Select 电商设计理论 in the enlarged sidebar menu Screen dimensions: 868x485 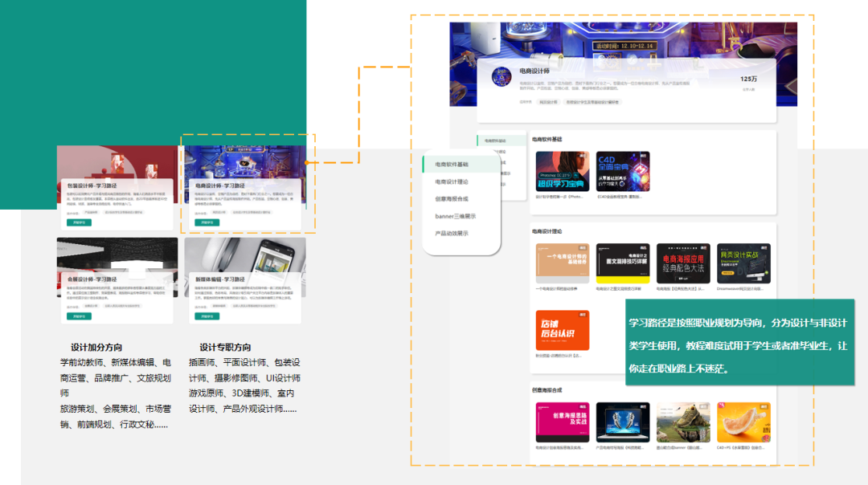point(452,181)
